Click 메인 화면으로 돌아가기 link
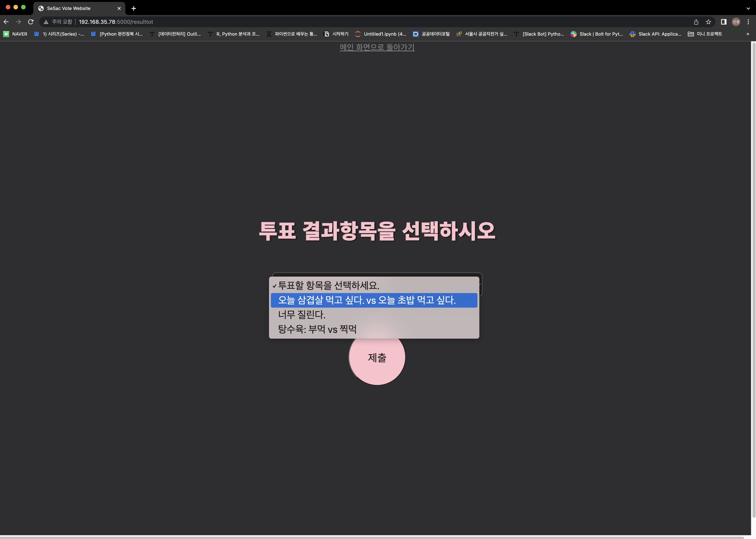Image resolution: width=756 pixels, height=539 pixels. pos(377,47)
